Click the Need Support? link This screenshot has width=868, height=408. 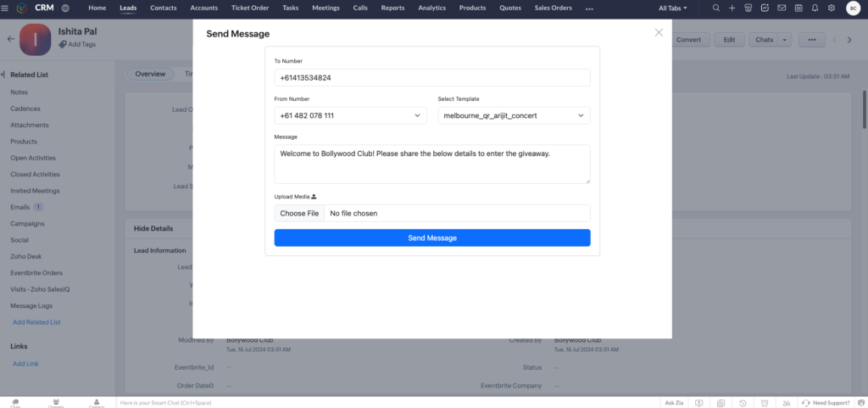click(x=826, y=403)
